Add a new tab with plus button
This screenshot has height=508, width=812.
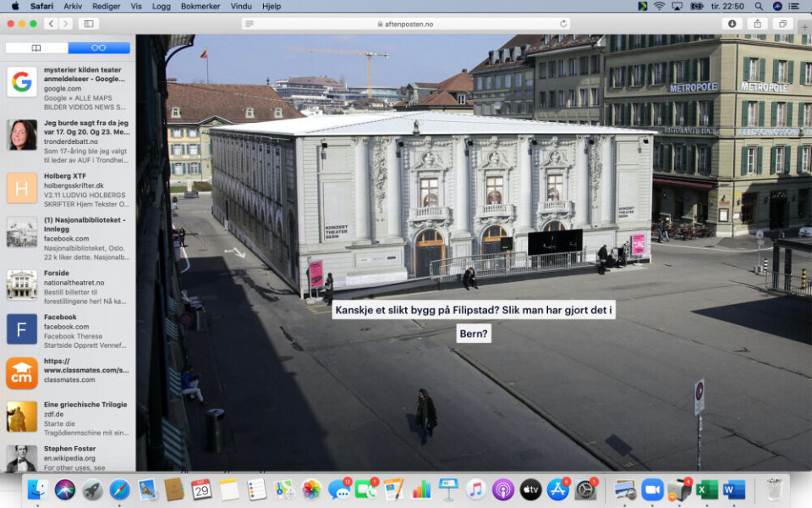pos(803,27)
